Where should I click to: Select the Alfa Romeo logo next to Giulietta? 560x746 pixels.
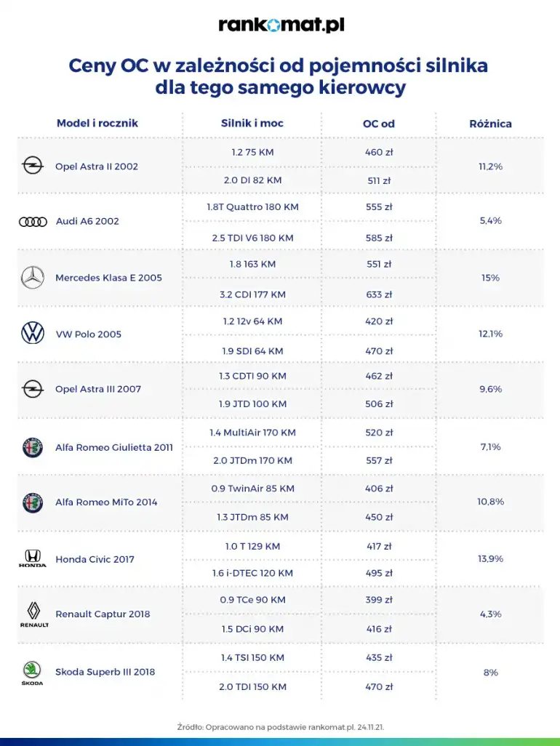[33, 447]
